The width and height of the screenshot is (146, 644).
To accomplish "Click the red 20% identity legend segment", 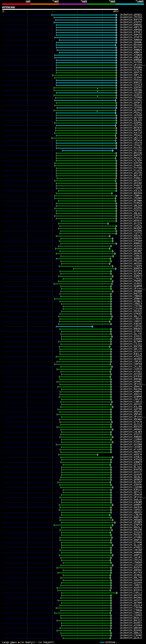I will [16, 4].
